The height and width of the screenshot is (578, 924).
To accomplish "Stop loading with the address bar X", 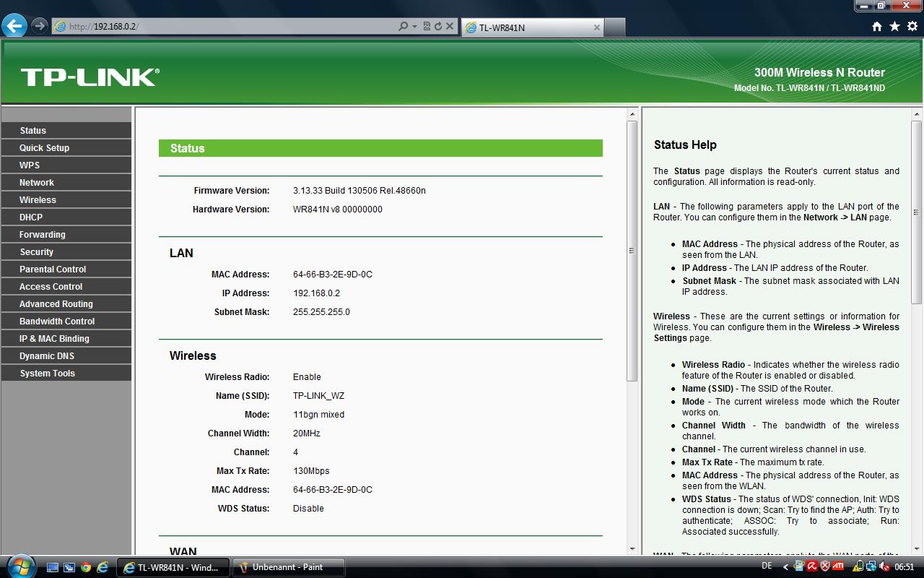I will click(x=450, y=26).
